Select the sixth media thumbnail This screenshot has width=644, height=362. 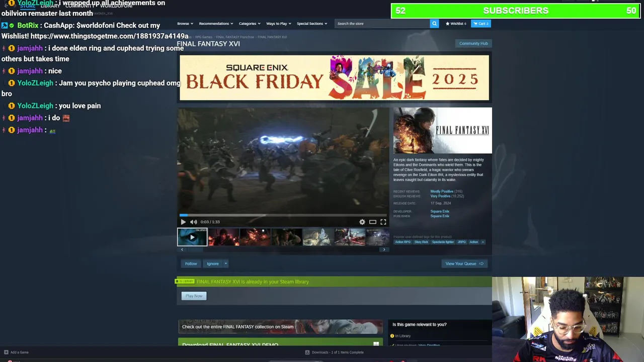(x=350, y=237)
